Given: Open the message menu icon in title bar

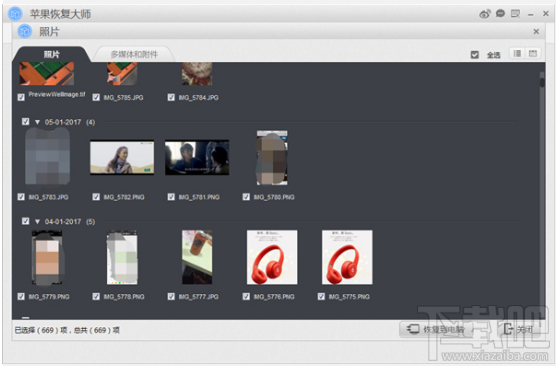Looking at the screenshot, I should point(515,14).
